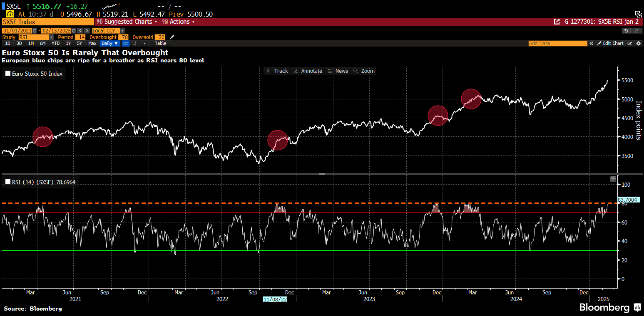
Task: Open chart settings gear icon
Action: (639, 43)
